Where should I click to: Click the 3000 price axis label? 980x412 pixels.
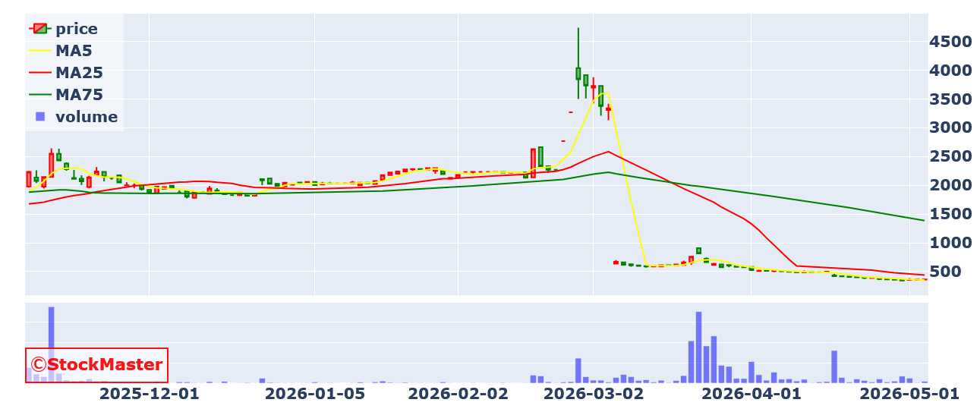[x=950, y=127]
